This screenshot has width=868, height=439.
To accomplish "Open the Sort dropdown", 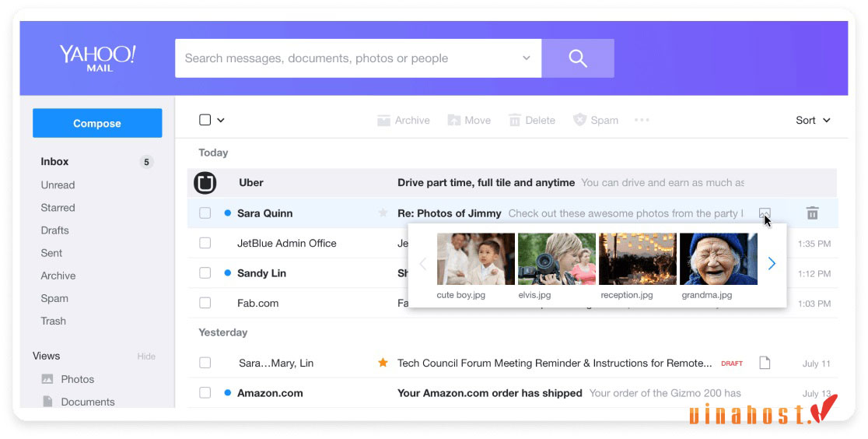I will click(x=813, y=121).
